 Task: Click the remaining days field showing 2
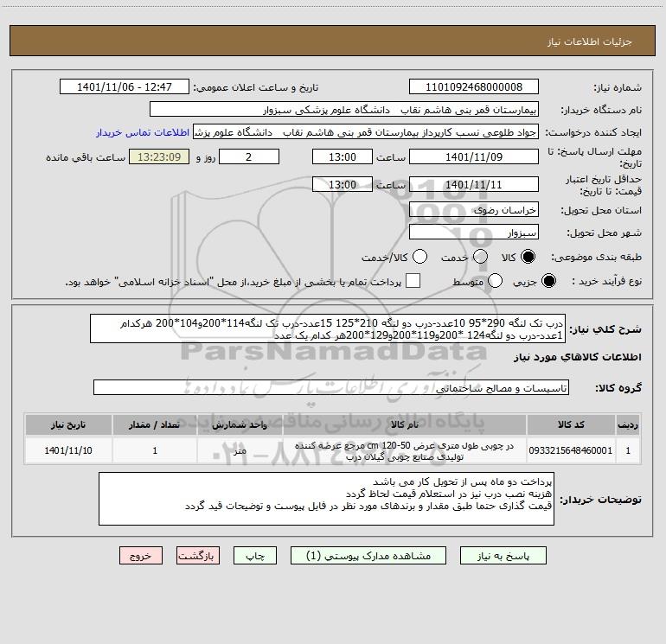coord(249,156)
